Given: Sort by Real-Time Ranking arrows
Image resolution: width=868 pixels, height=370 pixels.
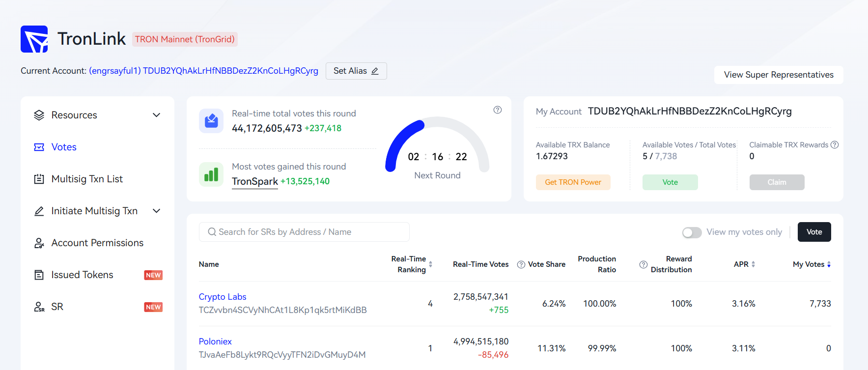Looking at the screenshot, I should click(430, 264).
